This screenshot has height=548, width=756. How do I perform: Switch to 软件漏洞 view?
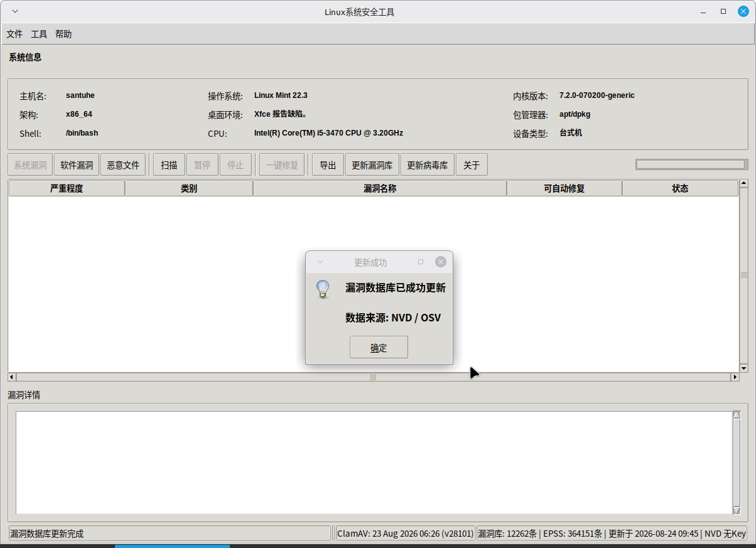(x=77, y=165)
